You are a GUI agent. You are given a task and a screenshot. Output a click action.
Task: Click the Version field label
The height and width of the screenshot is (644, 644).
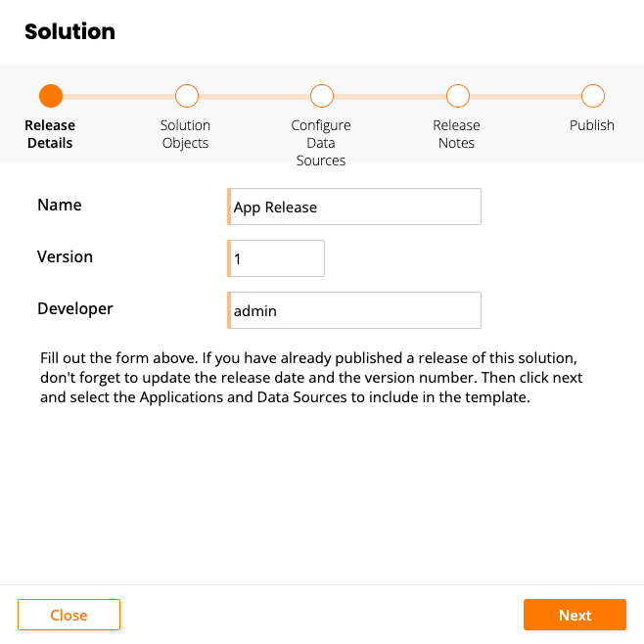(x=65, y=256)
